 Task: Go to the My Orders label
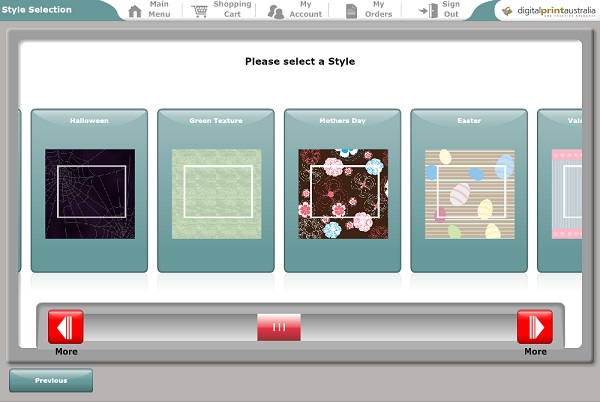click(x=378, y=9)
